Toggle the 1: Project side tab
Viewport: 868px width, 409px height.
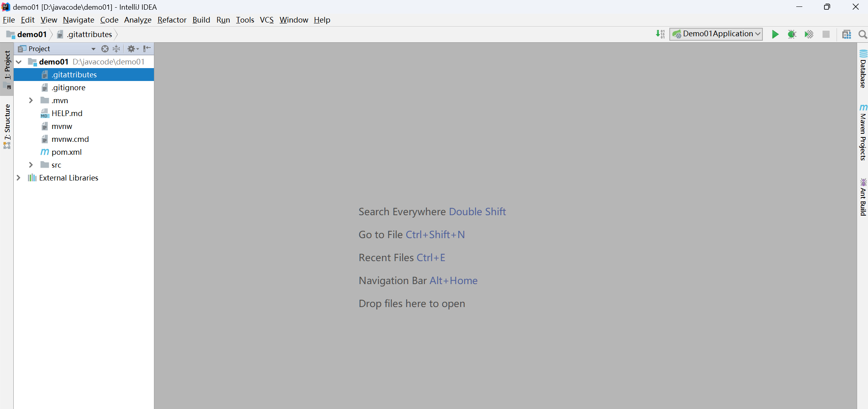[7, 69]
